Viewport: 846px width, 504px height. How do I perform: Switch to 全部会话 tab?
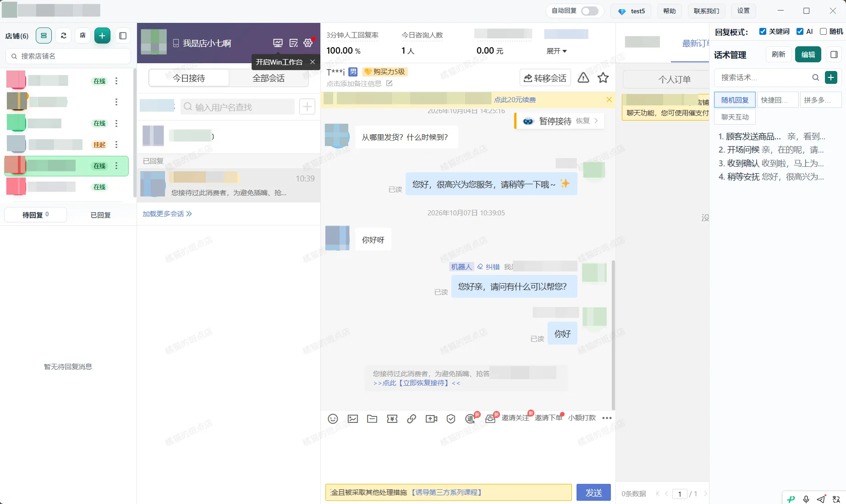[x=269, y=78]
